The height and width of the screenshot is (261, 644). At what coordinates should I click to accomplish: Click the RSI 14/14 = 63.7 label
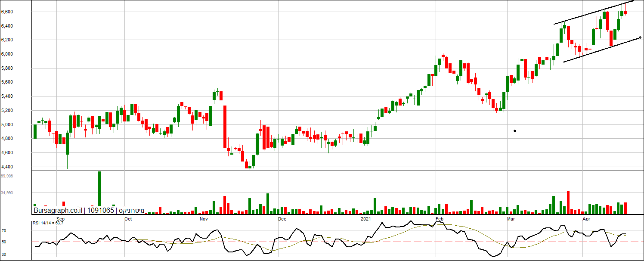(x=48, y=223)
